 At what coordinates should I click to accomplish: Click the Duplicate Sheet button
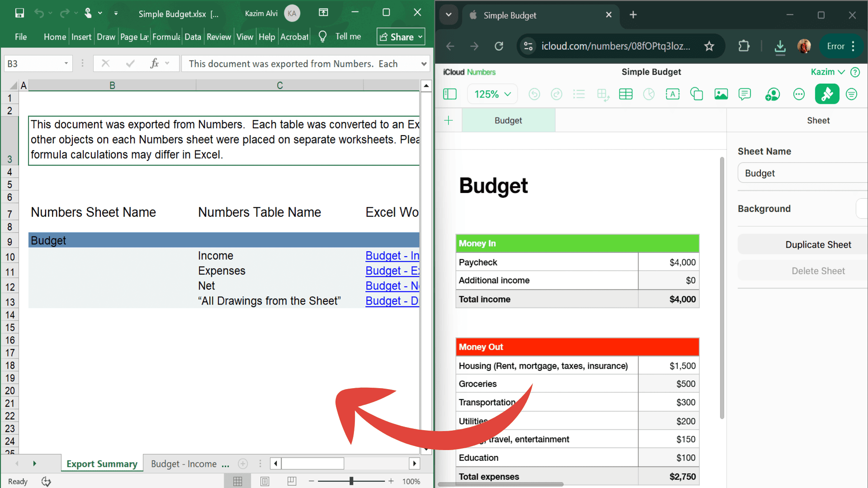pos(818,244)
